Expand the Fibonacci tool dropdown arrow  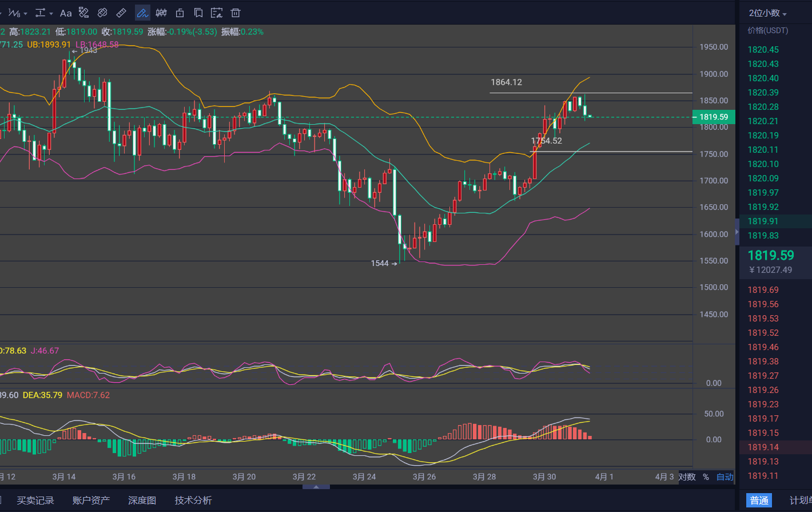pos(25,13)
